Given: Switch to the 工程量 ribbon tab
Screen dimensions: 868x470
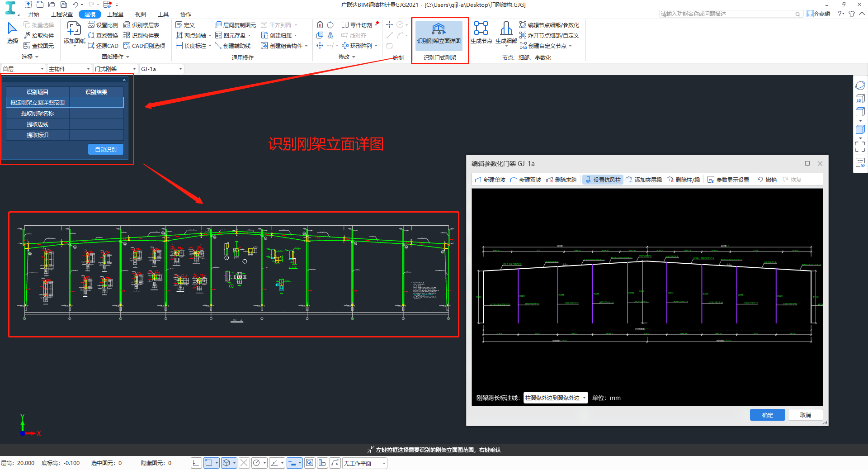Looking at the screenshot, I should [x=115, y=14].
